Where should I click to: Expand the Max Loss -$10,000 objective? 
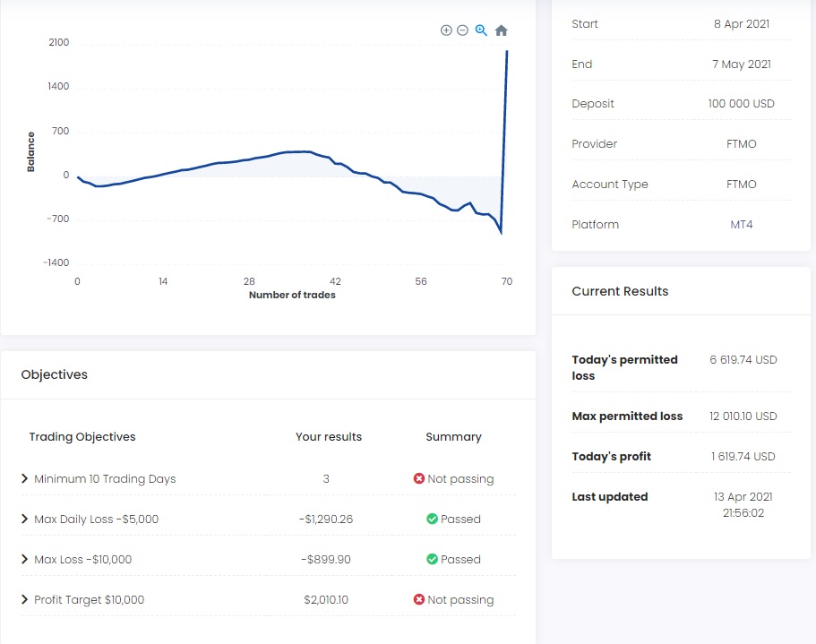(25, 560)
